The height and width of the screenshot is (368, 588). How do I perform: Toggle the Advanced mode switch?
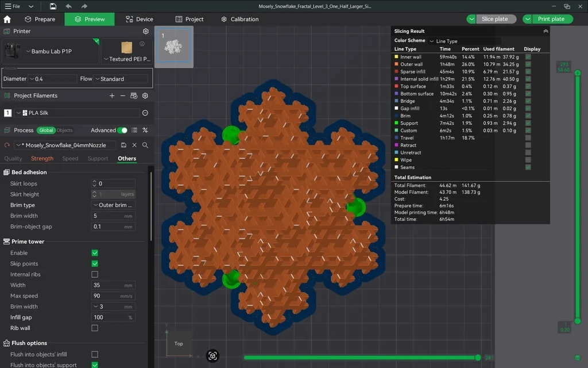pos(122,131)
